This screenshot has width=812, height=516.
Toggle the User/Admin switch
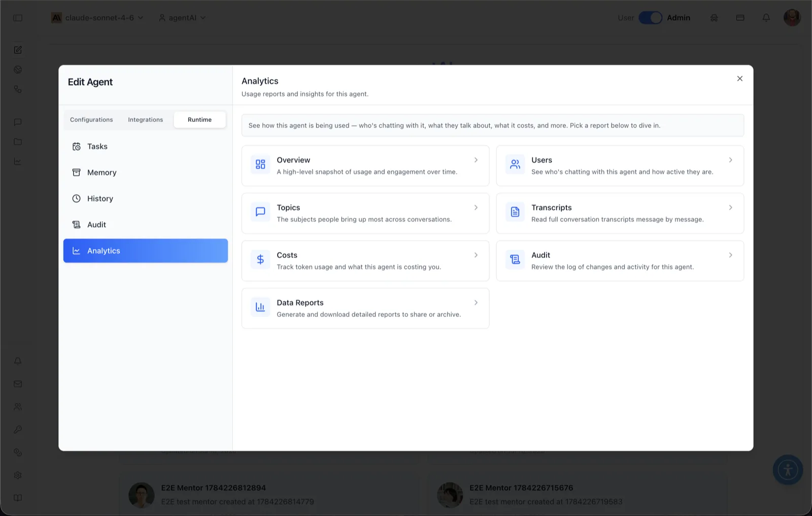pos(650,18)
